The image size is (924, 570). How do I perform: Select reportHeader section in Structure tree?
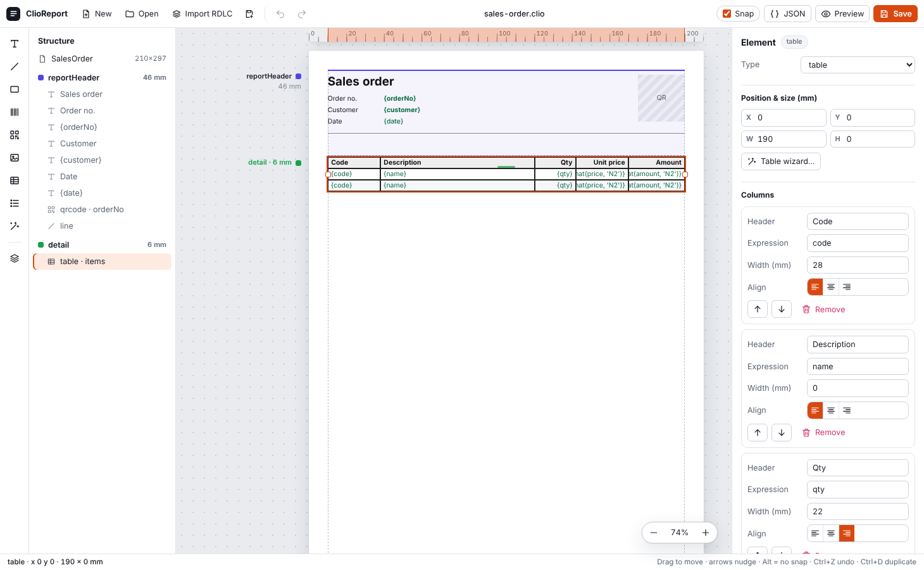(102, 78)
